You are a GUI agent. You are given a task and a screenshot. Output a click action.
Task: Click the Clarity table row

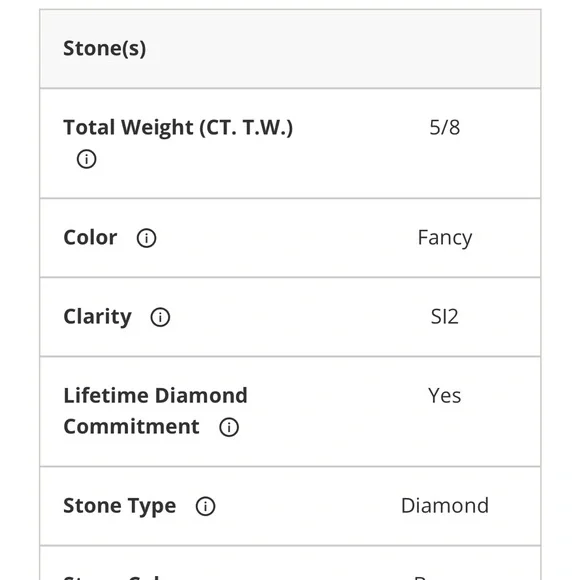(290, 317)
